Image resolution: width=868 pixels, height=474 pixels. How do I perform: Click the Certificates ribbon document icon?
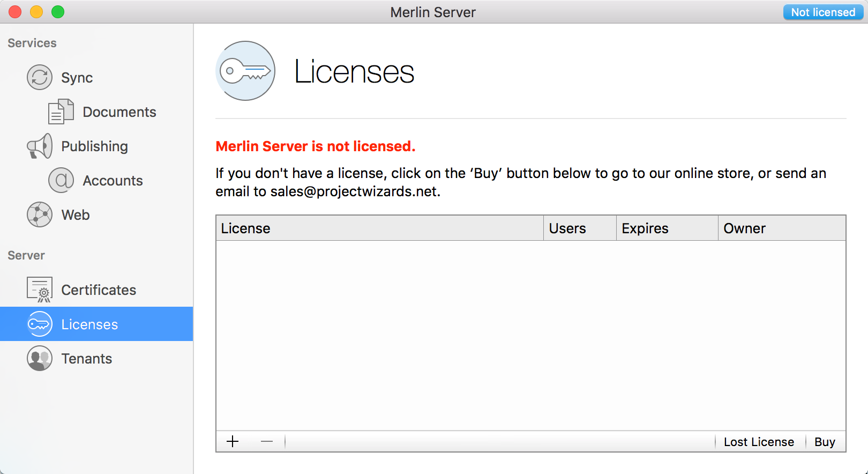pos(40,290)
